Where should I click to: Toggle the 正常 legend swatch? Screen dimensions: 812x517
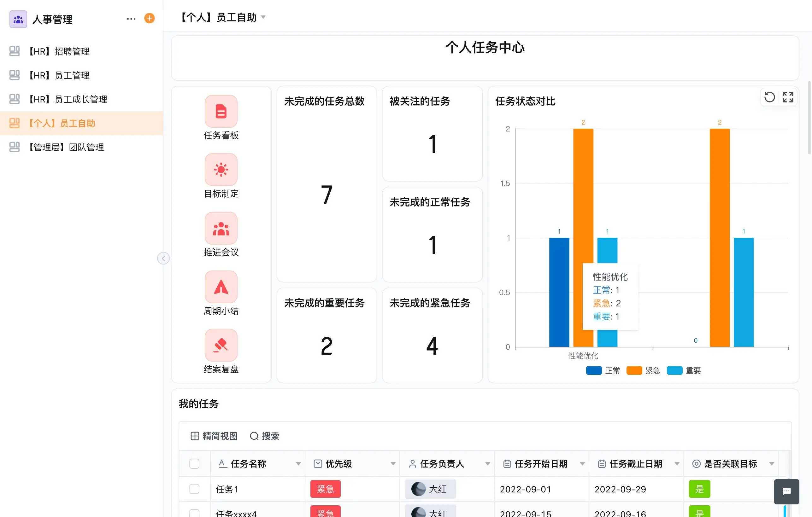click(594, 370)
